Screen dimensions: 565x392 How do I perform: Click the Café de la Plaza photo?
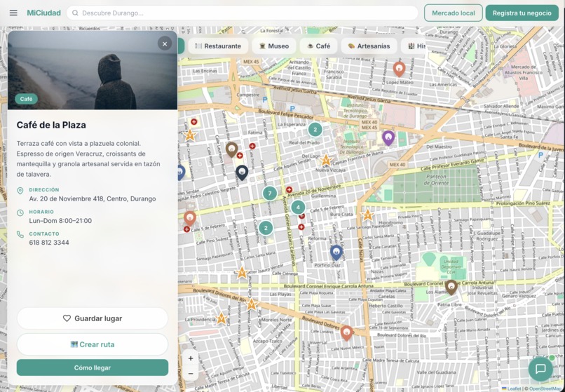pos(93,70)
